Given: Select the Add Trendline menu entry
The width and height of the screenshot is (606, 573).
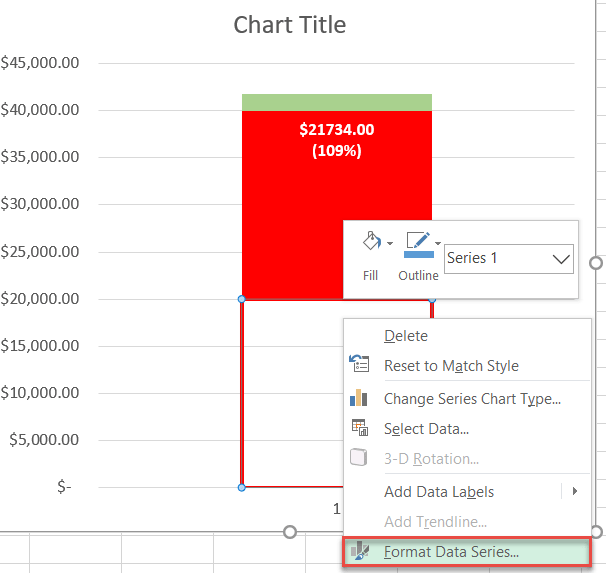Looking at the screenshot, I should pyautogui.click(x=435, y=521).
